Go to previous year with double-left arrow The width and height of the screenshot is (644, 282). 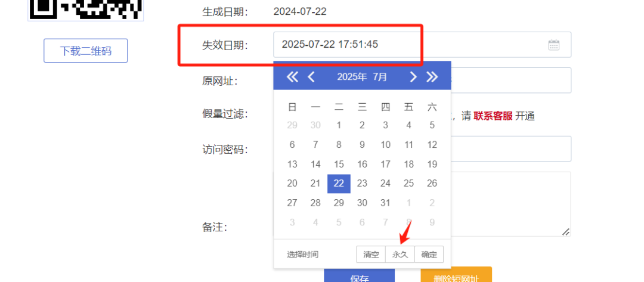(x=292, y=76)
